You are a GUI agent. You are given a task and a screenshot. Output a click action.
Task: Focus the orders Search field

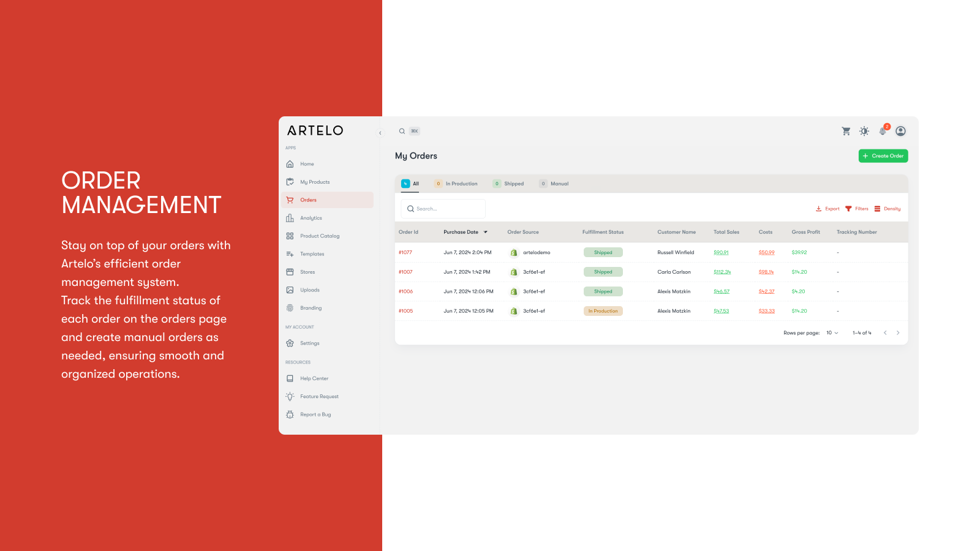[443, 209]
